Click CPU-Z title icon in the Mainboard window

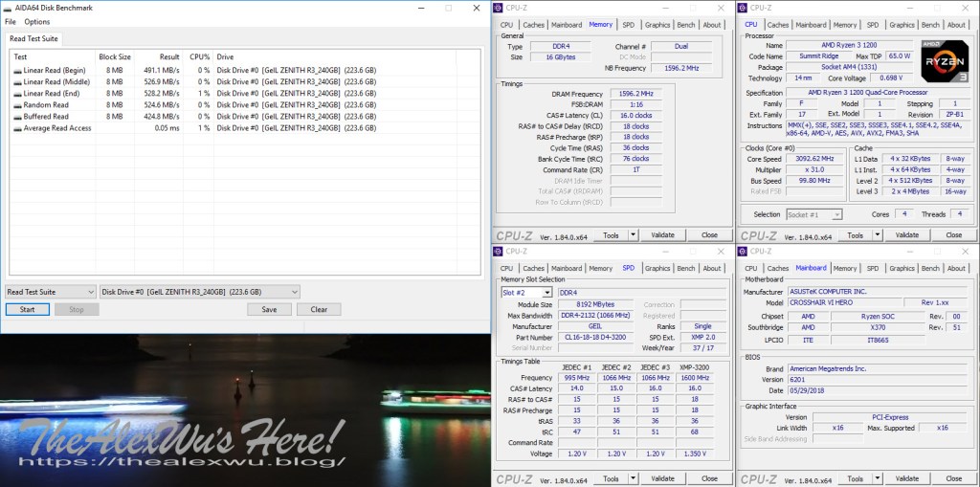(744, 251)
